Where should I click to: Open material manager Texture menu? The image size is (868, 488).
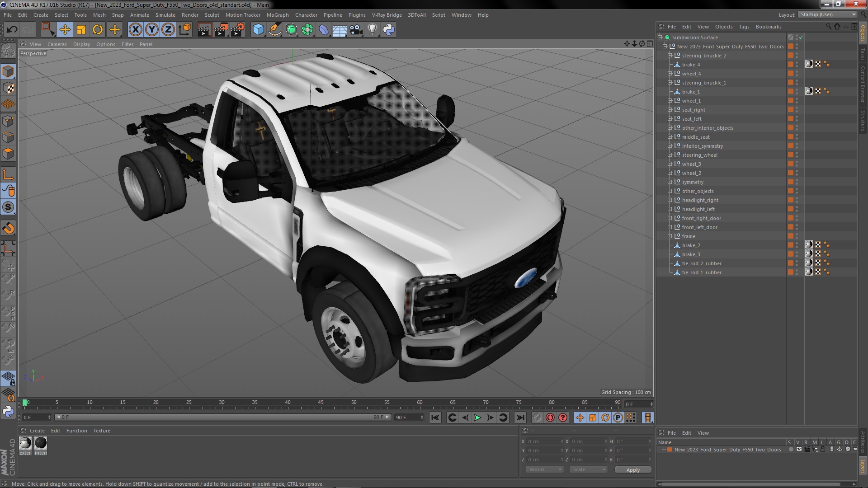(102, 431)
